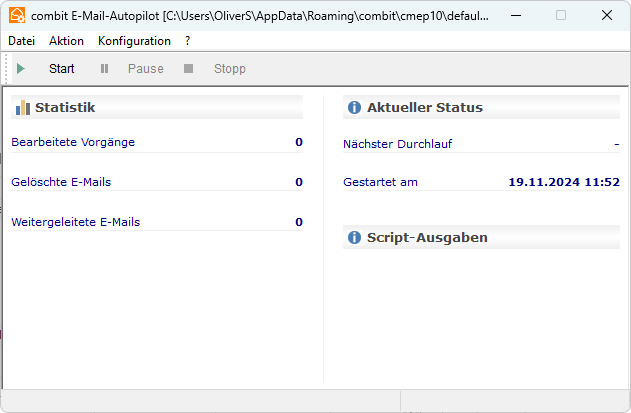This screenshot has width=631, height=413.
Task: Click the Pause bars icon in toolbar
Action: 104,69
